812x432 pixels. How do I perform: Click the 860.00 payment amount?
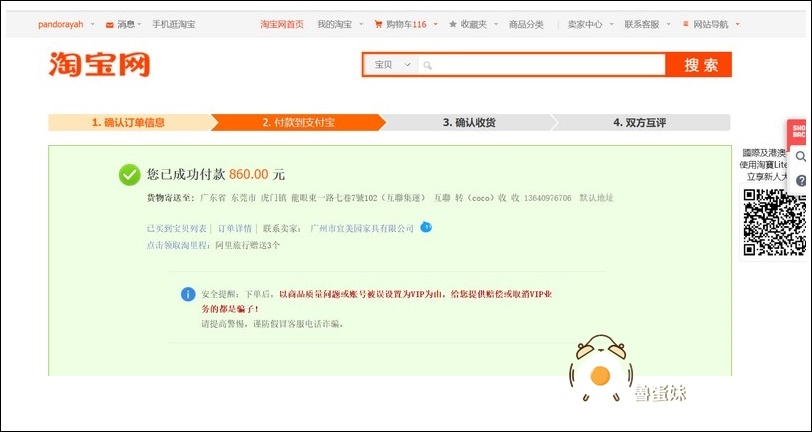pyautogui.click(x=249, y=175)
